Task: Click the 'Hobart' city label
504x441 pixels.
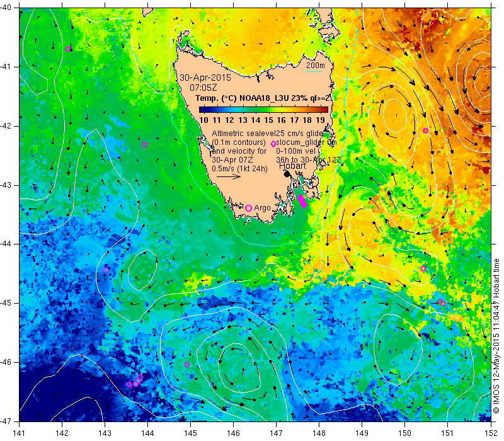Action: [292, 166]
